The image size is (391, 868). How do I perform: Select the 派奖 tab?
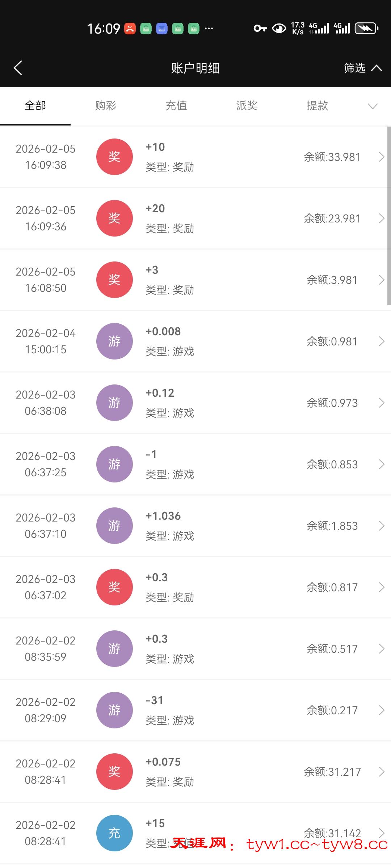[247, 106]
